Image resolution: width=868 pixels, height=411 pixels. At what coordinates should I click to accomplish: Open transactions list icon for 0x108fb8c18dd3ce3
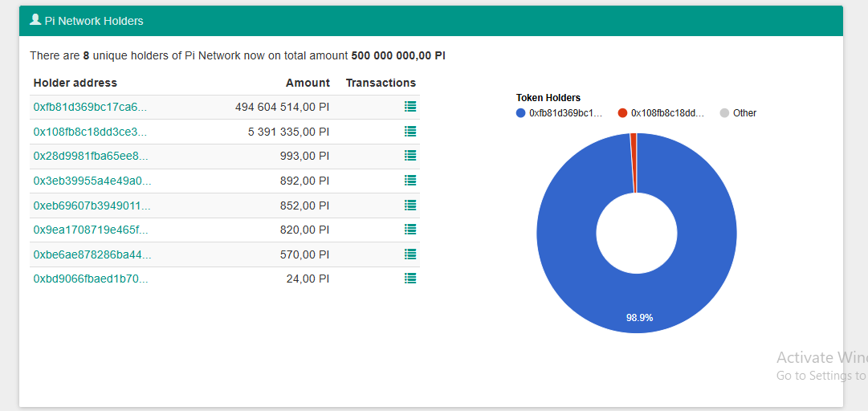point(410,131)
